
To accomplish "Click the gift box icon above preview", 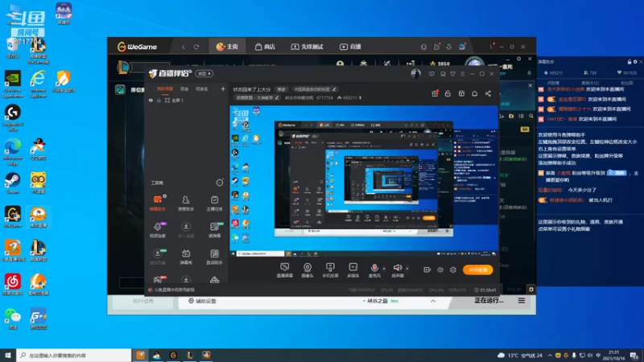I will [x=435, y=93].
